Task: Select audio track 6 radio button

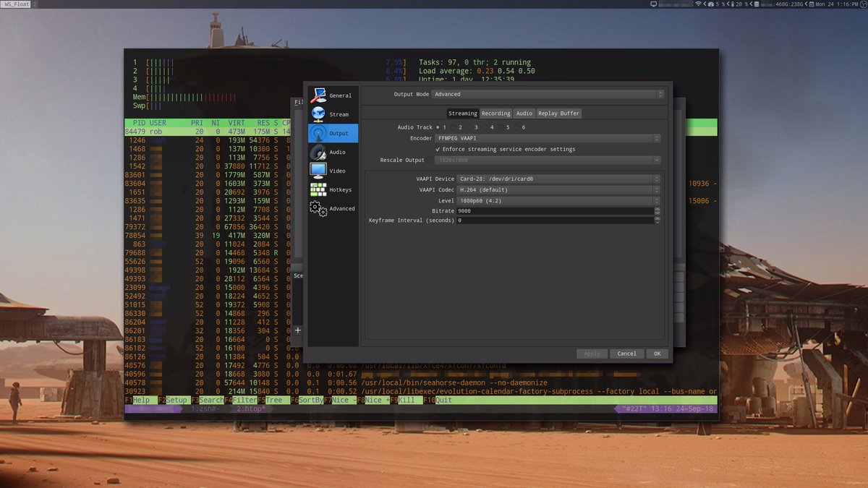Action: pyautogui.click(x=518, y=127)
